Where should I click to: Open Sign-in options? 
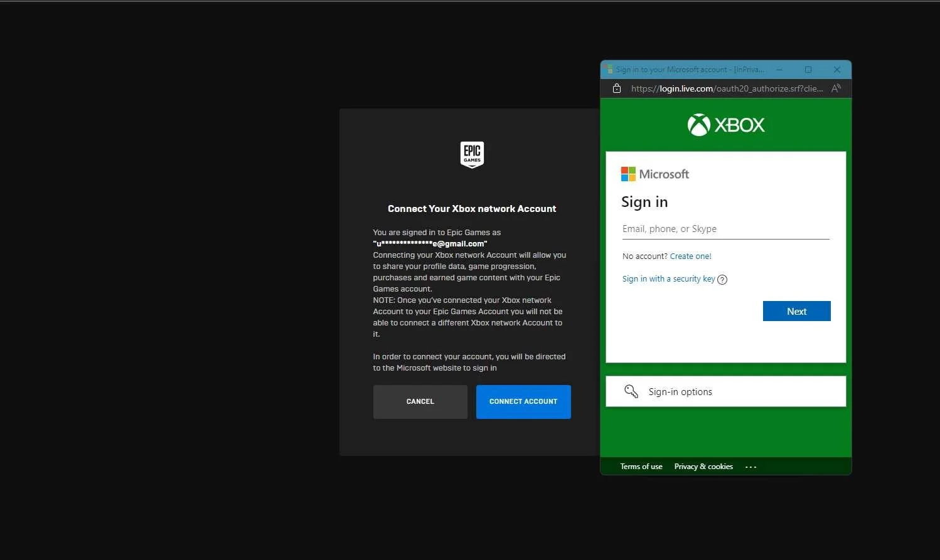pos(725,391)
